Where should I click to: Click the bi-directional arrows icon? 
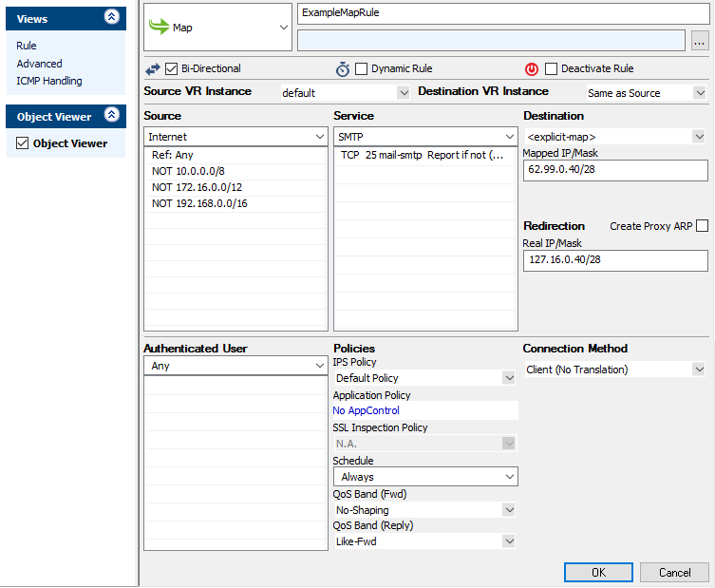(153, 69)
